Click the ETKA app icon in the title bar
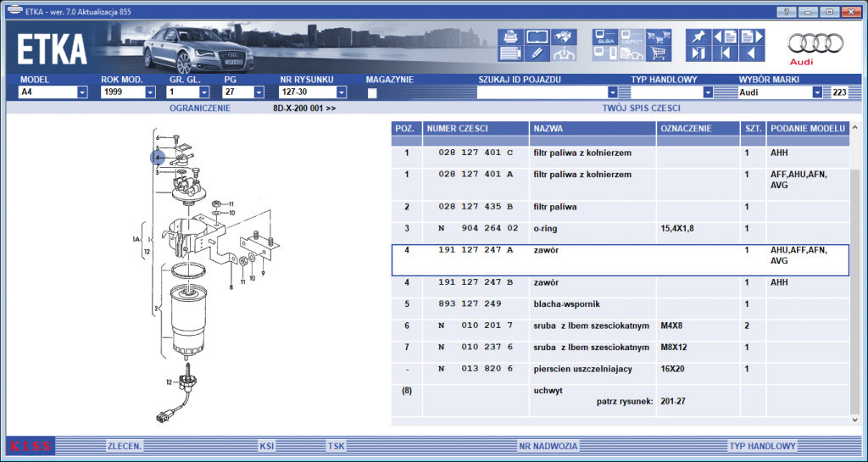The image size is (868, 462). tap(14, 11)
